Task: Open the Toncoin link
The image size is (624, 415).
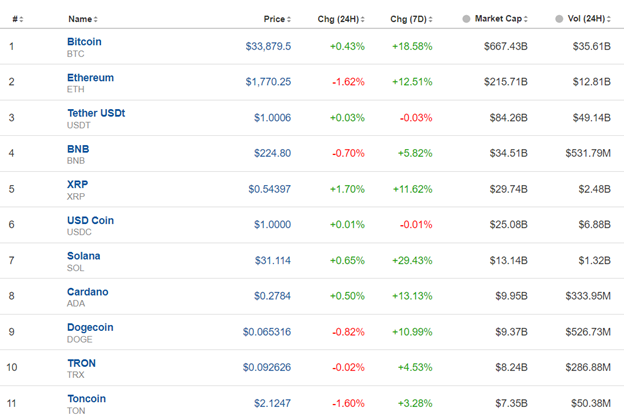Action: click(x=86, y=398)
